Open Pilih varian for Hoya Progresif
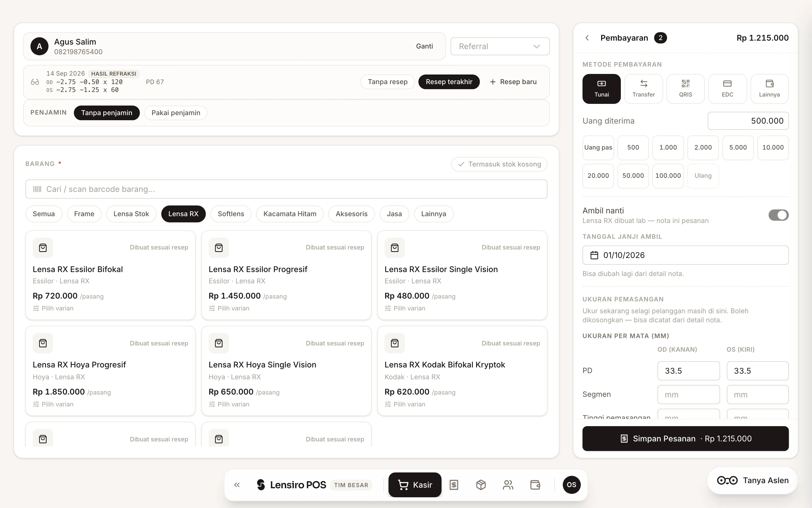 click(53, 404)
